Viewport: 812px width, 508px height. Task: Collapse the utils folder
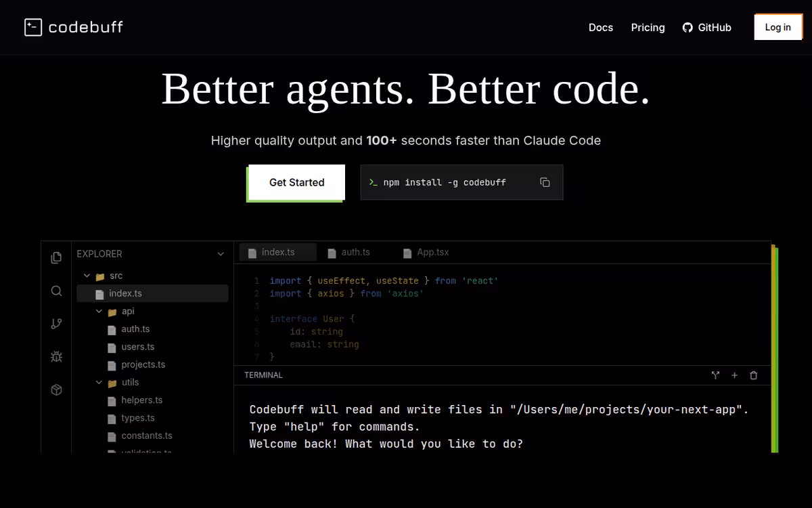coord(99,383)
